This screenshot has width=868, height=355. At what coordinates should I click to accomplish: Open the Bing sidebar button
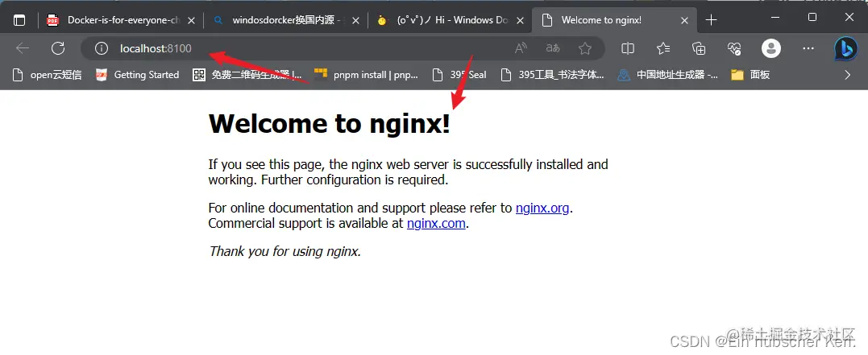[846, 49]
